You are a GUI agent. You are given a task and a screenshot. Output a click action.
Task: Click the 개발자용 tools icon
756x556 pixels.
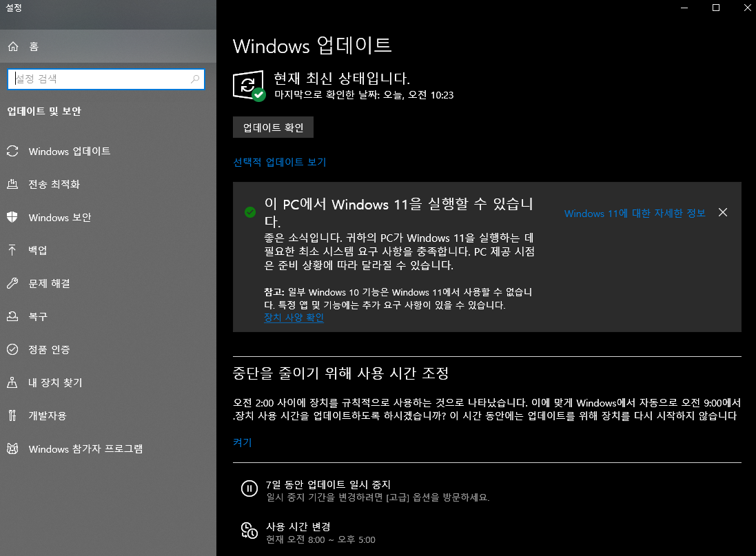pos(12,415)
